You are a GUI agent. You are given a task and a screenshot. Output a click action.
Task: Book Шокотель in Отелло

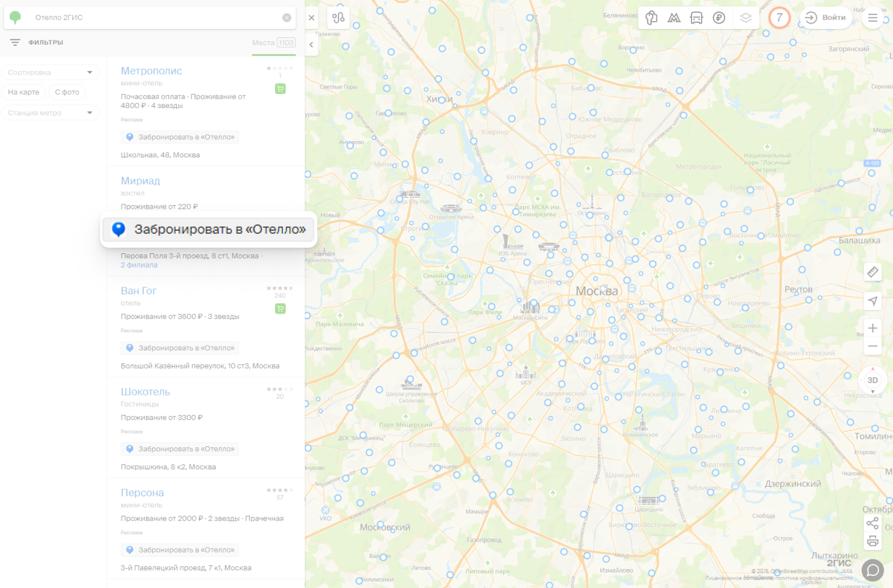pyautogui.click(x=180, y=449)
